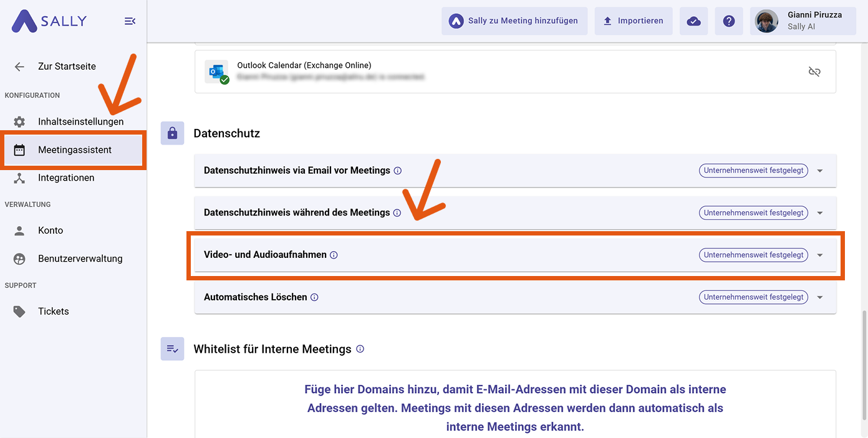Viewport: 868px width, 438px height.
Task: Expand Video- und Audioaufnahmen panel arrow
Action: (820, 255)
